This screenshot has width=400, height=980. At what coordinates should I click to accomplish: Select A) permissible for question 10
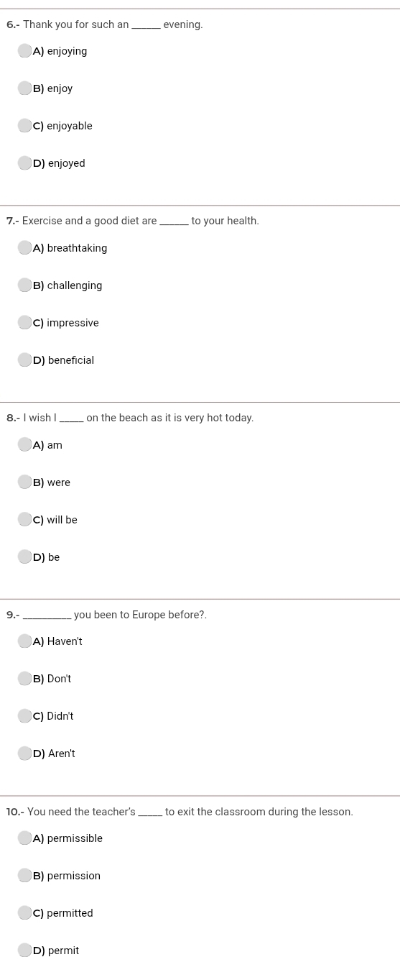tap(25, 838)
